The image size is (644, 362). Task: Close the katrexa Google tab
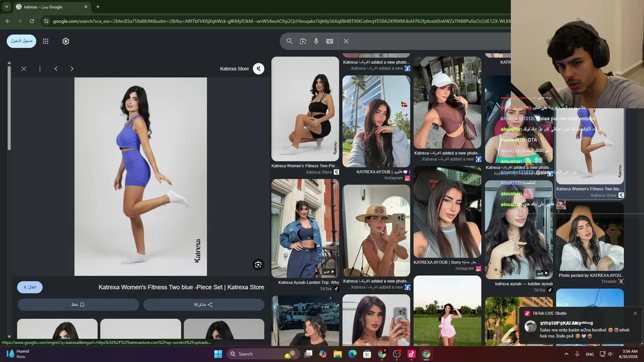click(x=86, y=7)
